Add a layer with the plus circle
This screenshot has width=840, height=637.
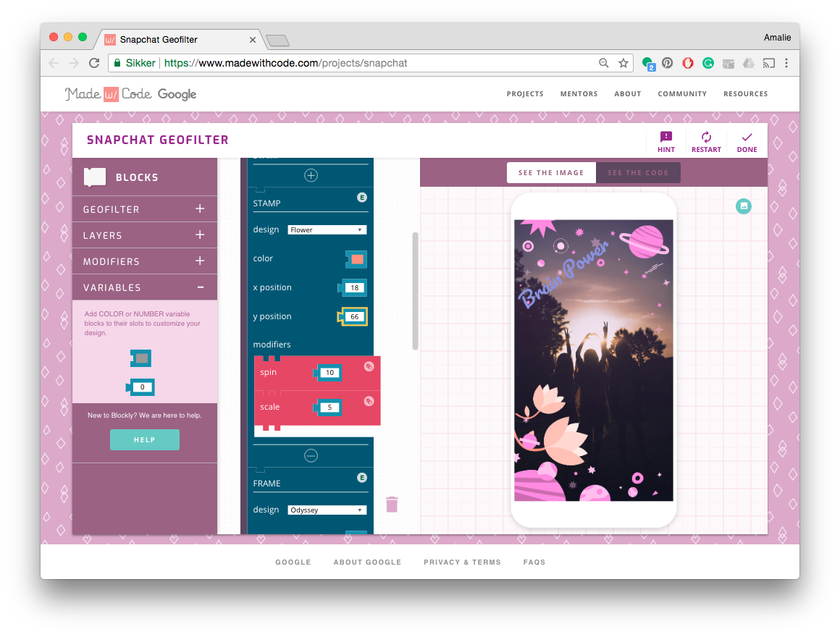311,176
